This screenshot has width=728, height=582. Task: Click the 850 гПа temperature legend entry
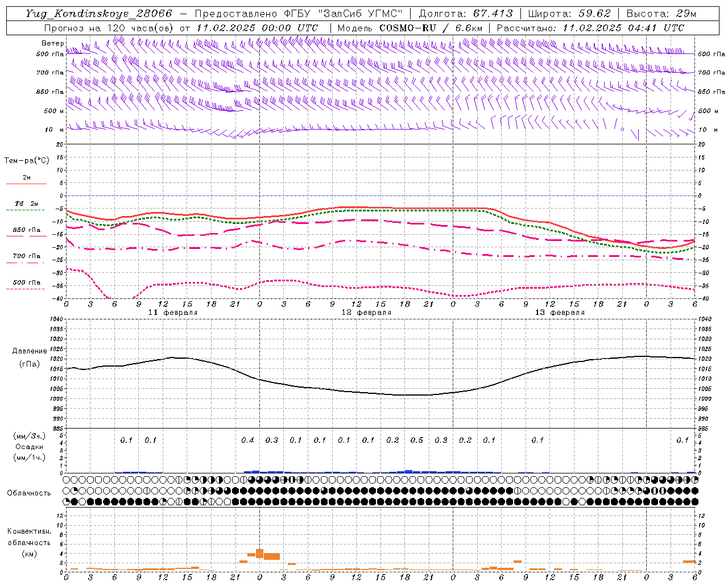click(x=26, y=230)
